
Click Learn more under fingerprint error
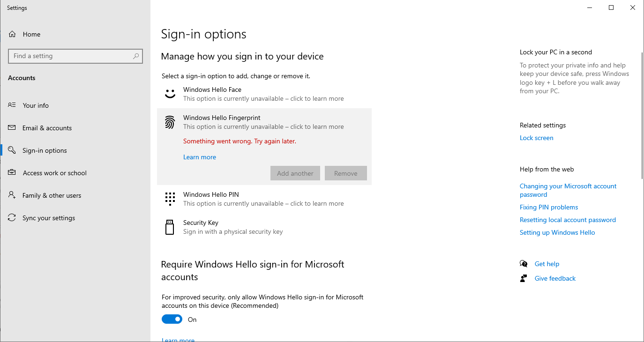click(x=200, y=157)
